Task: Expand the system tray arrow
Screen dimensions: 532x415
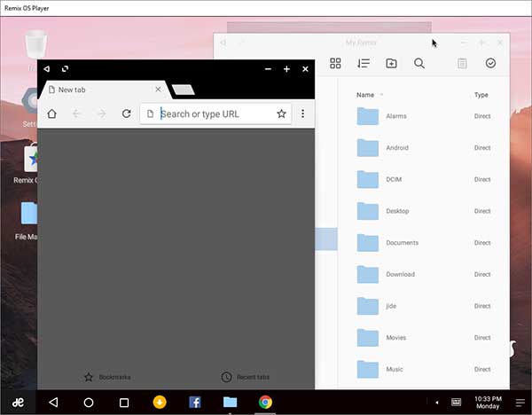Action: point(436,403)
